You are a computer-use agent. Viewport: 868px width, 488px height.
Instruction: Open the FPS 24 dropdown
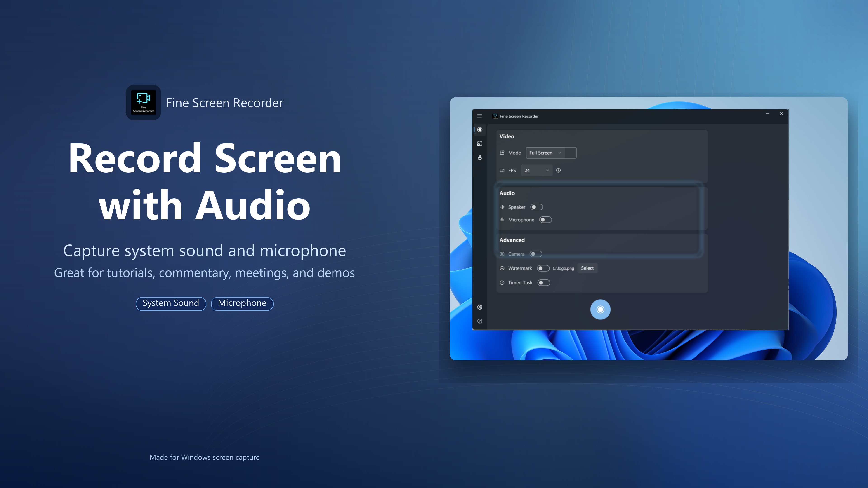pos(536,170)
